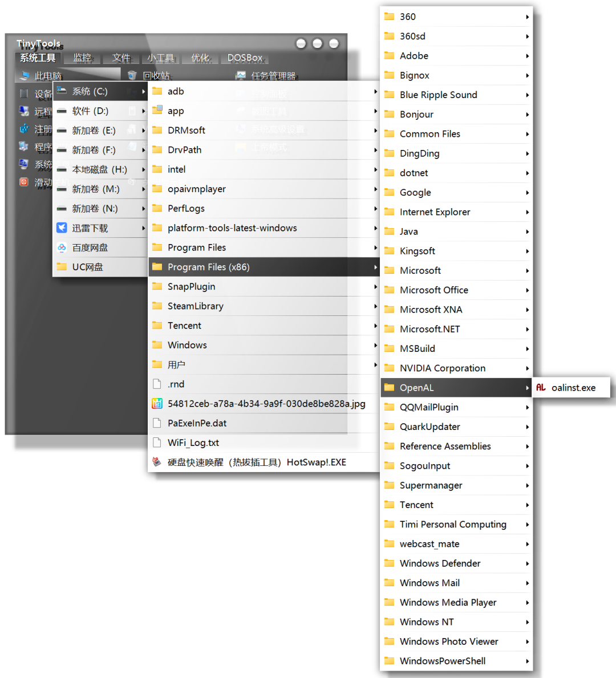The height and width of the screenshot is (678, 616).
Task: Expand the Adobe submenu arrow
Action: coord(528,56)
